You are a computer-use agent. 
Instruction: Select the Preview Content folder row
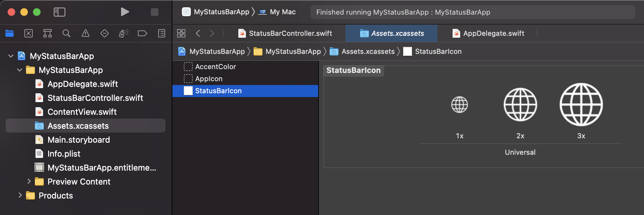click(73, 182)
